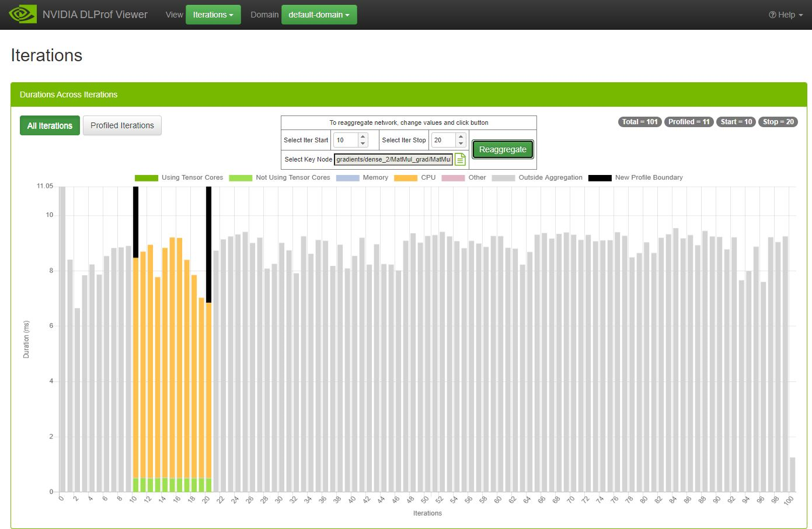Click the Help question mark icon
Screen dimensions: 812x529
pyautogui.click(x=772, y=15)
